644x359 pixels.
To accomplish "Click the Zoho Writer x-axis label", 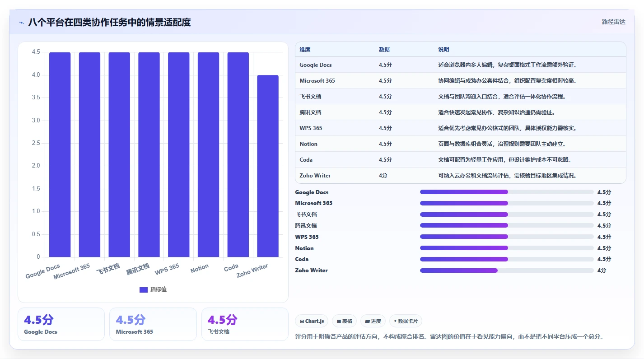I will pyautogui.click(x=252, y=270).
